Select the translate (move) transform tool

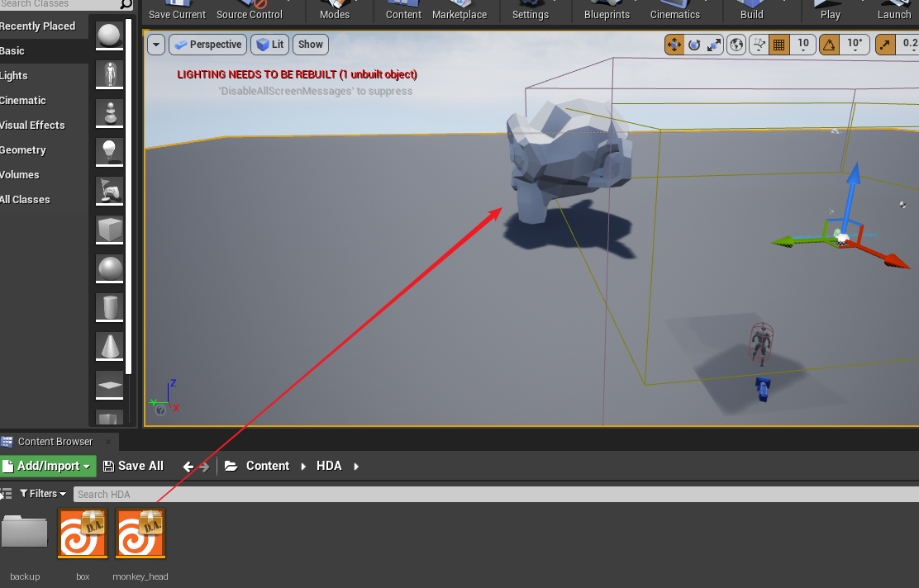pos(674,45)
